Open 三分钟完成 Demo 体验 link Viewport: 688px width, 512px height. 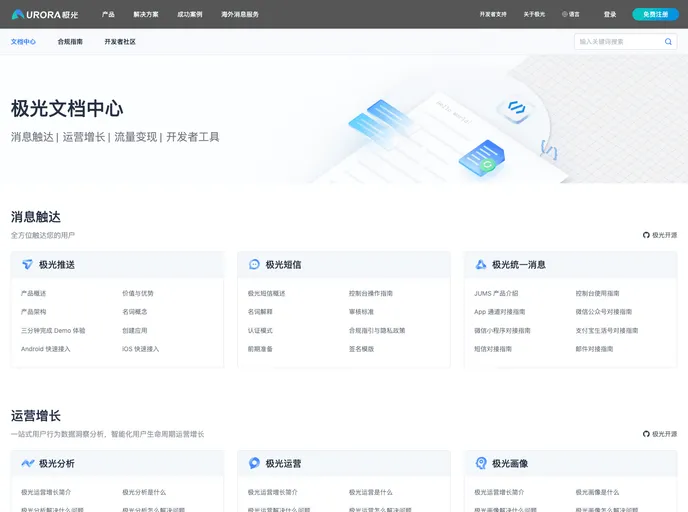(53, 330)
